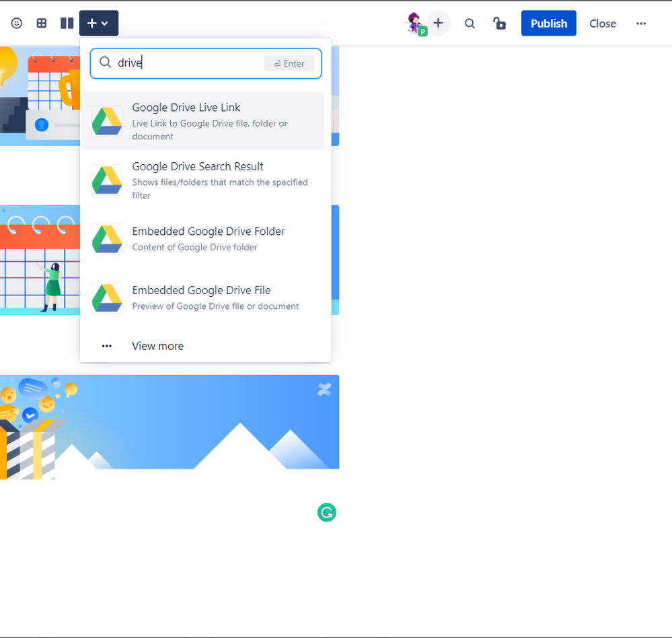The width and height of the screenshot is (672, 638).
Task: Click the Confluence logo on the mountain banner
Action: 324,389
